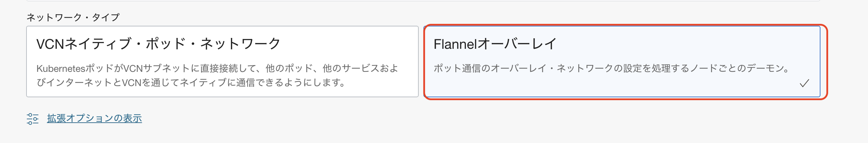This screenshot has height=143, width=868.
Task: Click the ネットワーク word in the left card title
Action: pos(240,44)
